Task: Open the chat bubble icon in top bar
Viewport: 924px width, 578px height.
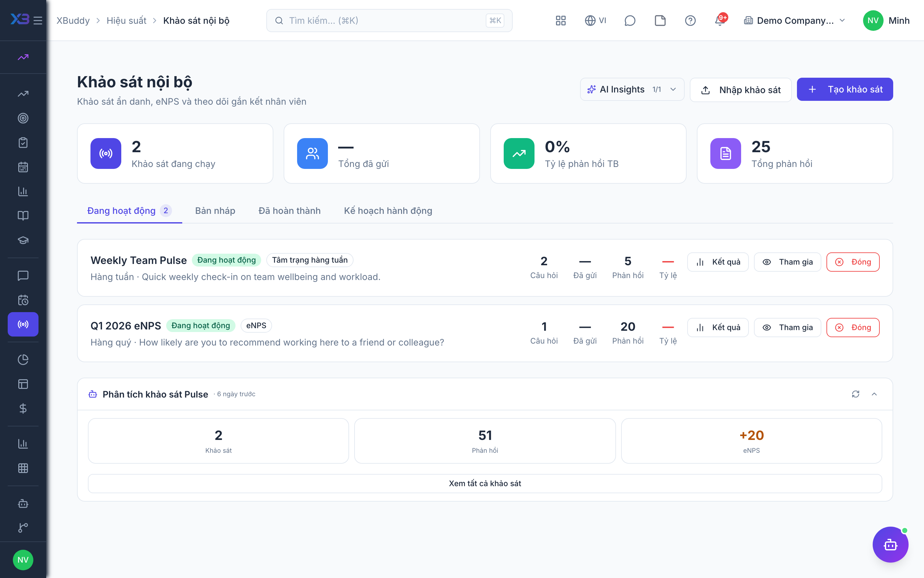Action: pos(629,20)
